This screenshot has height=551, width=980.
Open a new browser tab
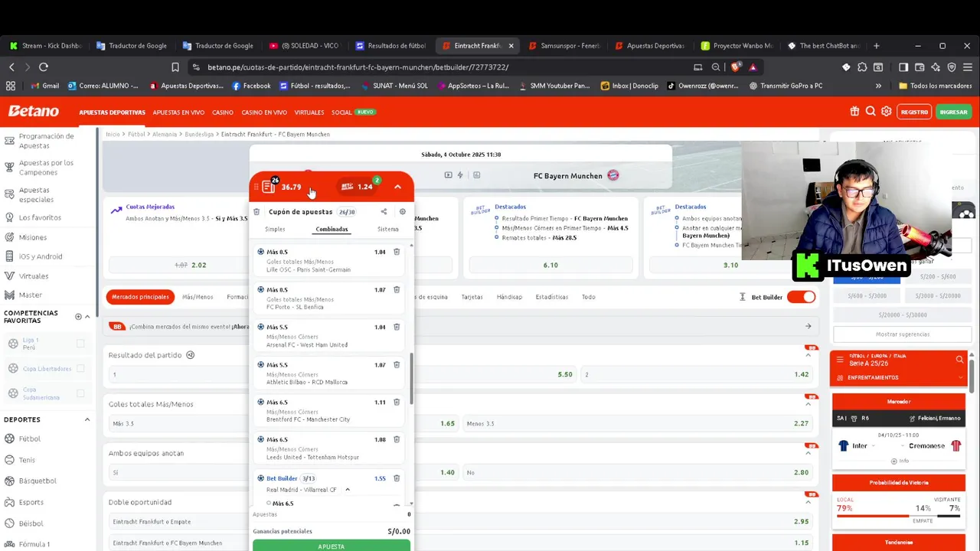tap(877, 46)
